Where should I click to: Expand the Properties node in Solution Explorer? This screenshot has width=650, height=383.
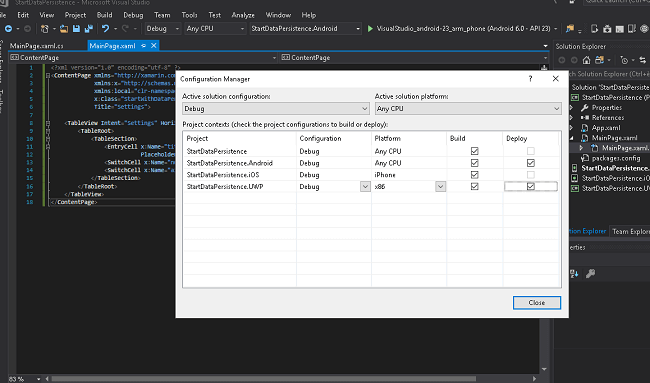click(571, 108)
